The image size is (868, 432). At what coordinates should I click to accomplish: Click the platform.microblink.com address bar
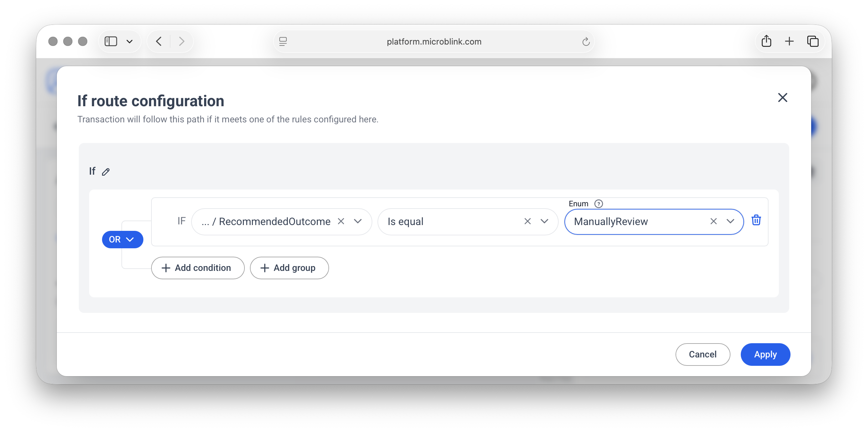pyautogui.click(x=434, y=41)
